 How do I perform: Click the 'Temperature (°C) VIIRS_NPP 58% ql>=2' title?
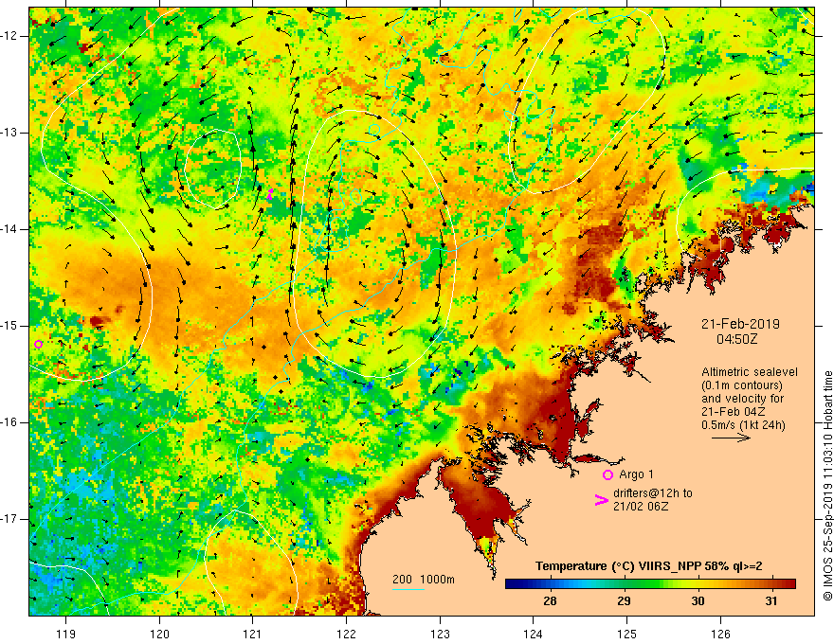[x=648, y=566]
